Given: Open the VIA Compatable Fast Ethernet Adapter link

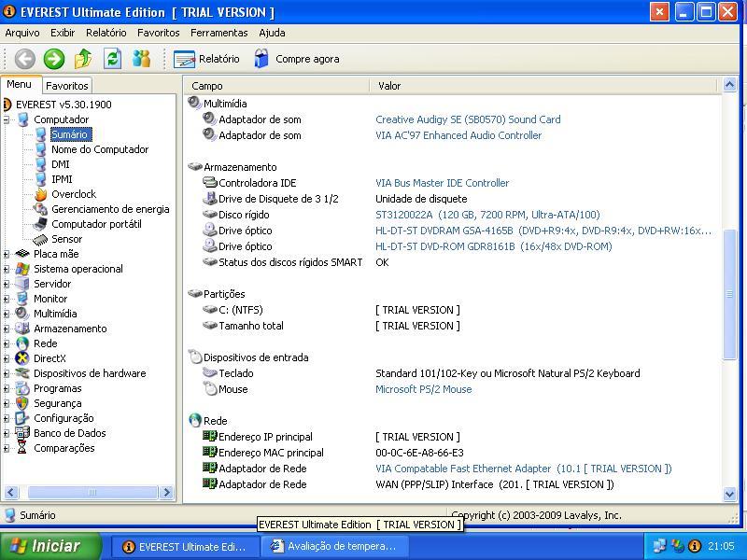Looking at the screenshot, I should pyautogui.click(x=524, y=469).
